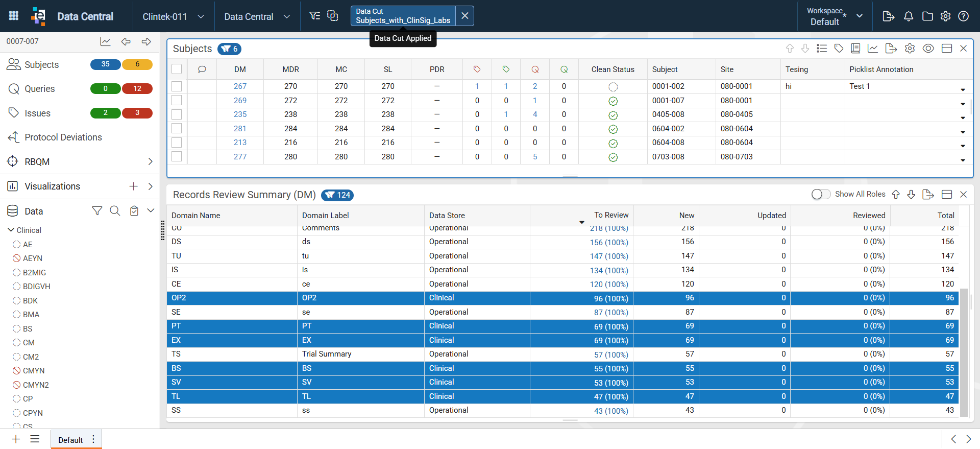Open the help question mark icon
This screenshot has width=980, height=449.
tap(963, 16)
